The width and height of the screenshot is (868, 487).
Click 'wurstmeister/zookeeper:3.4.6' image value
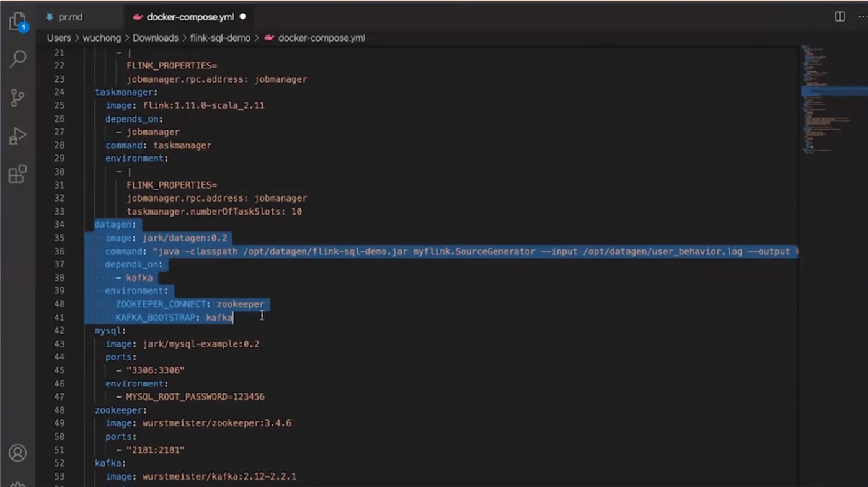click(217, 423)
